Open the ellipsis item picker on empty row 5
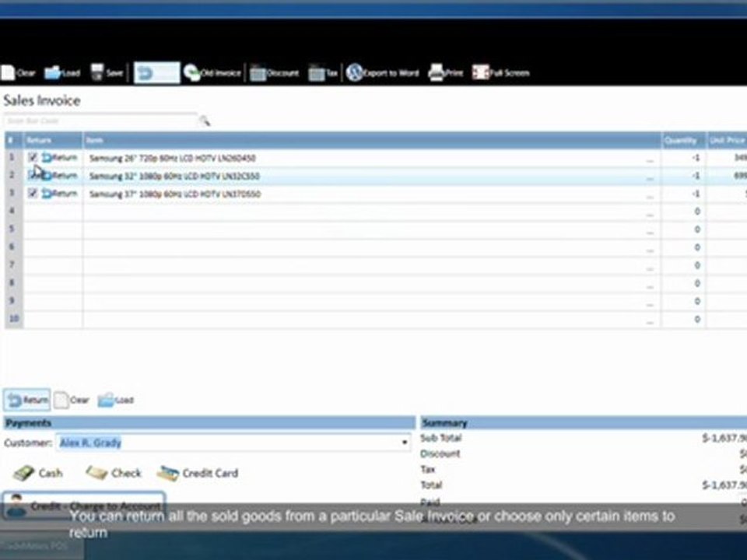Image resolution: width=747 pixels, height=560 pixels. [x=650, y=232]
